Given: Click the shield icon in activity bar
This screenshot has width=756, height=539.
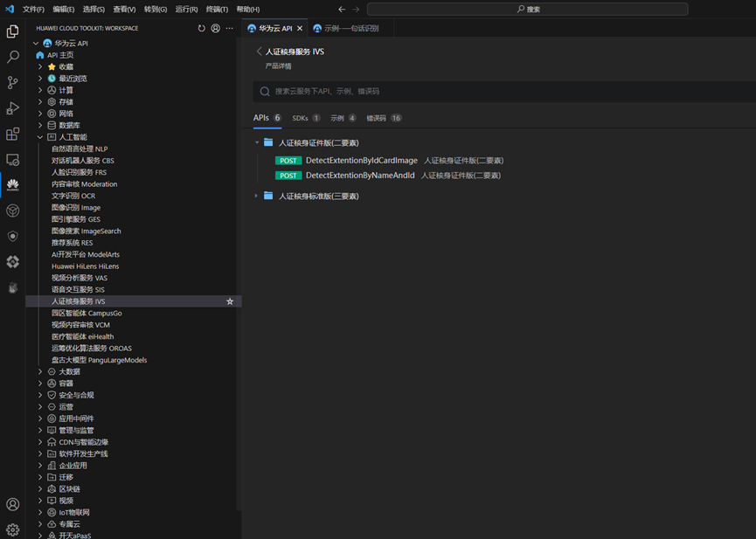Looking at the screenshot, I should click(x=12, y=236).
